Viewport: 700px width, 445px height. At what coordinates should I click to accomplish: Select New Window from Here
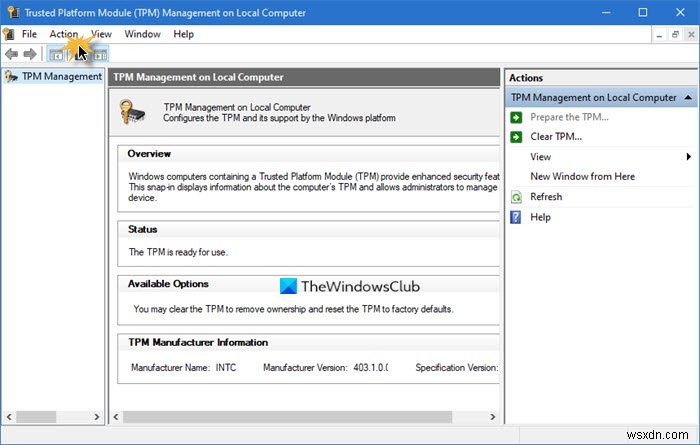pyautogui.click(x=583, y=176)
